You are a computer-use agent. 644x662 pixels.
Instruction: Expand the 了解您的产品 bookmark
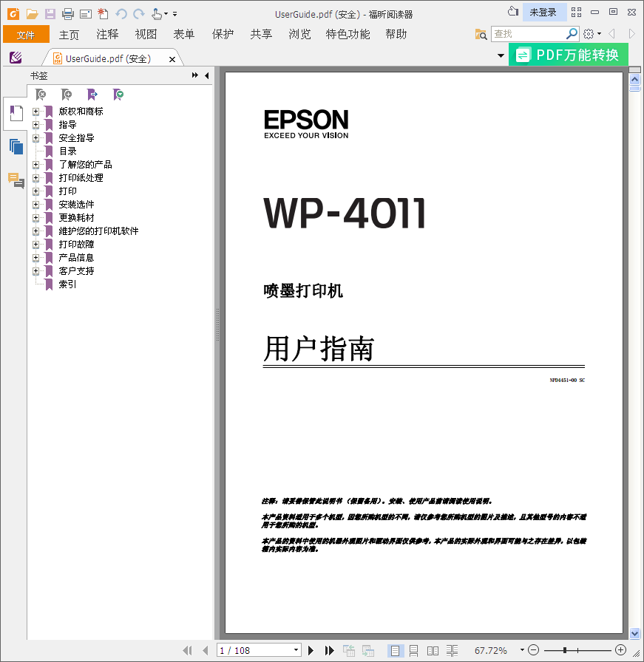point(36,165)
